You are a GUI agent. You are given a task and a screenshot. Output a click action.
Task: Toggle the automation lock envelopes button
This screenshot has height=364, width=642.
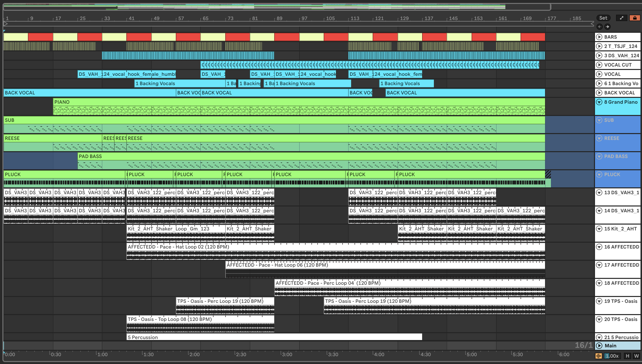(x=635, y=18)
